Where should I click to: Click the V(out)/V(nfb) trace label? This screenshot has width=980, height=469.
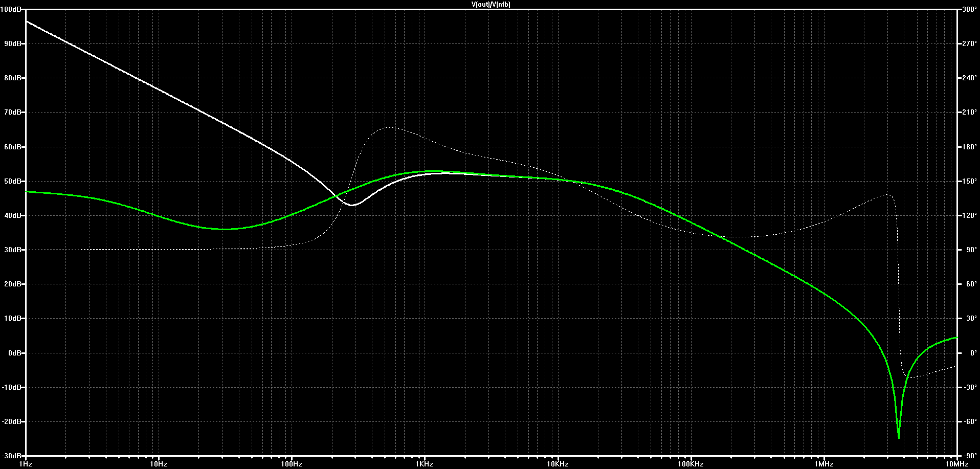491,4
